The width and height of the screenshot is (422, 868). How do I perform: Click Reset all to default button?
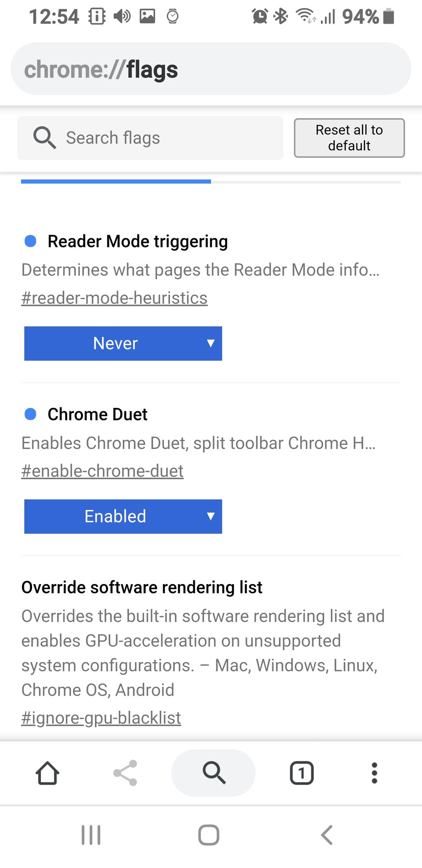pos(349,138)
